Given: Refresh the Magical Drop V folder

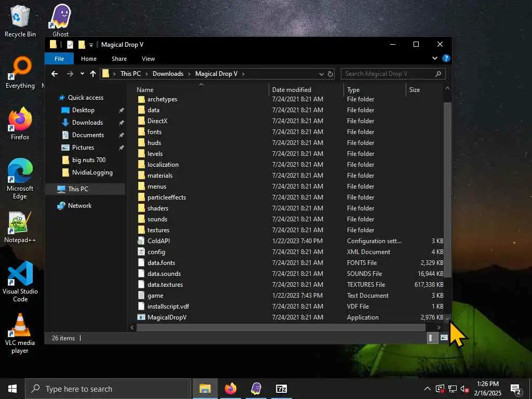Looking at the screenshot, I should pyautogui.click(x=330, y=74).
